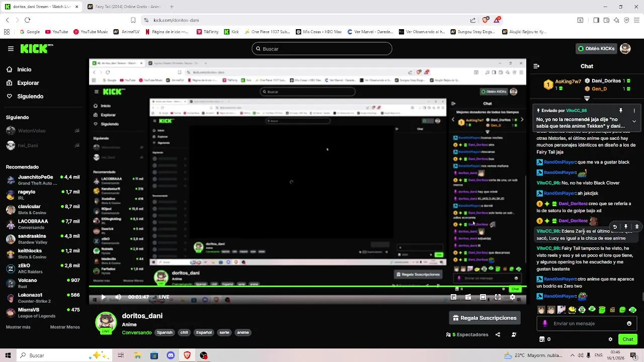The height and width of the screenshot is (362, 644).
Task: Open the doritos_dani channel avatar
Action: [x=106, y=323]
